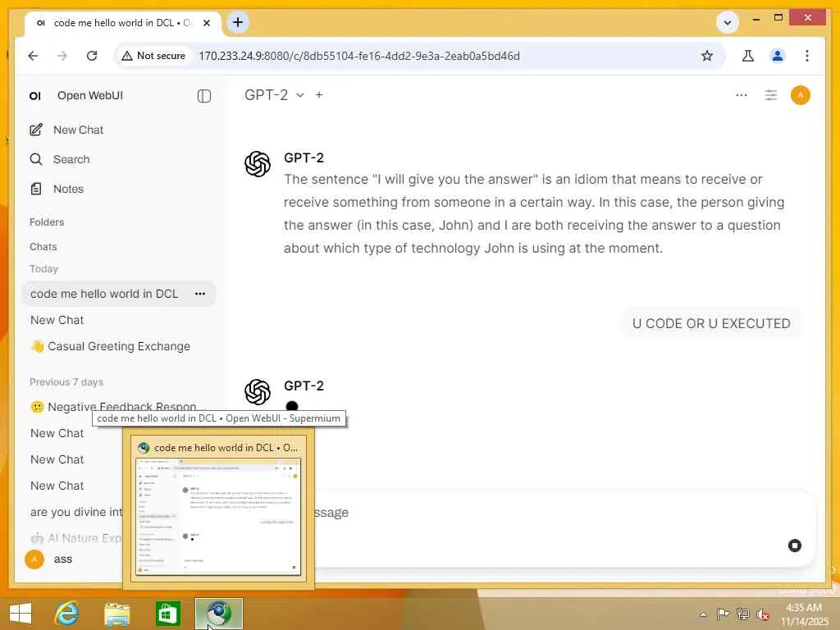This screenshot has height=630, width=840.
Task: Click the user message 'U CODE OR U EXECUTED'
Action: pos(711,323)
